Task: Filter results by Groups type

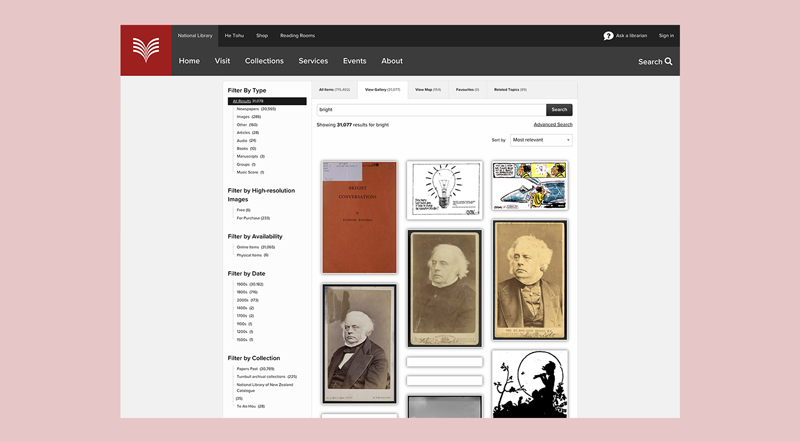Action: (x=246, y=165)
